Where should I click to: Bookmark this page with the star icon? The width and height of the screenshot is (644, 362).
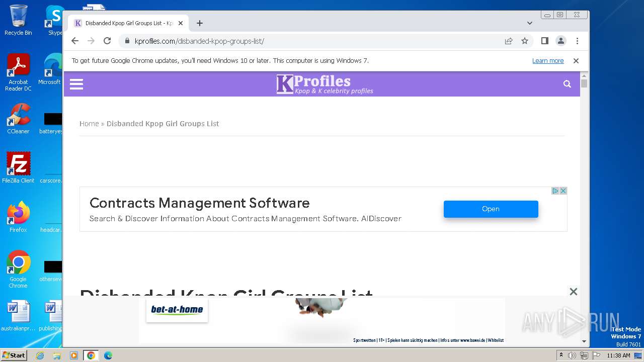[x=525, y=41]
